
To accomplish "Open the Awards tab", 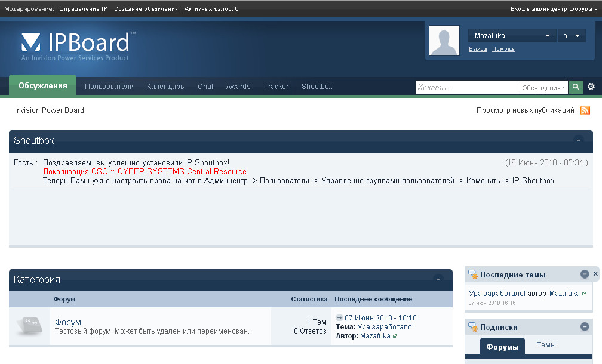I will (238, 87).
